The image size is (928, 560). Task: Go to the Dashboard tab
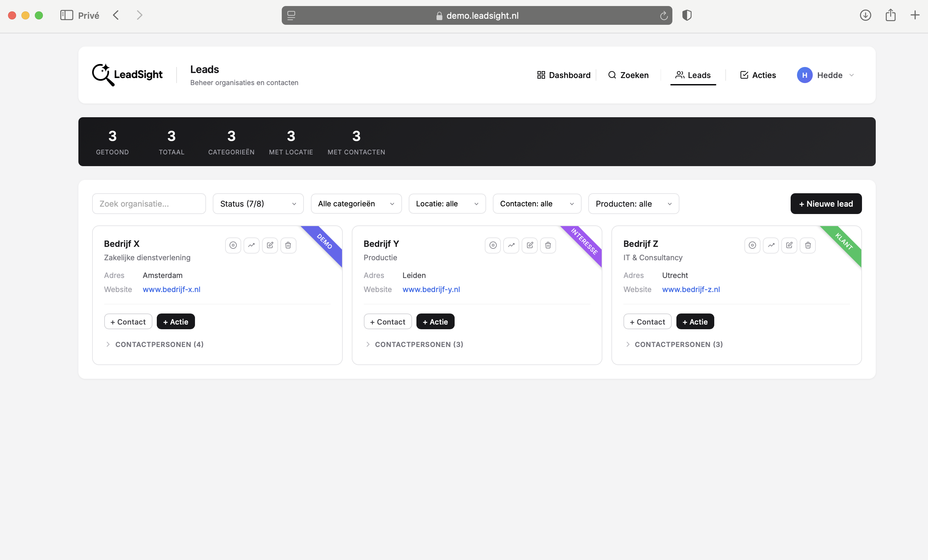click(x=564, y=75)
